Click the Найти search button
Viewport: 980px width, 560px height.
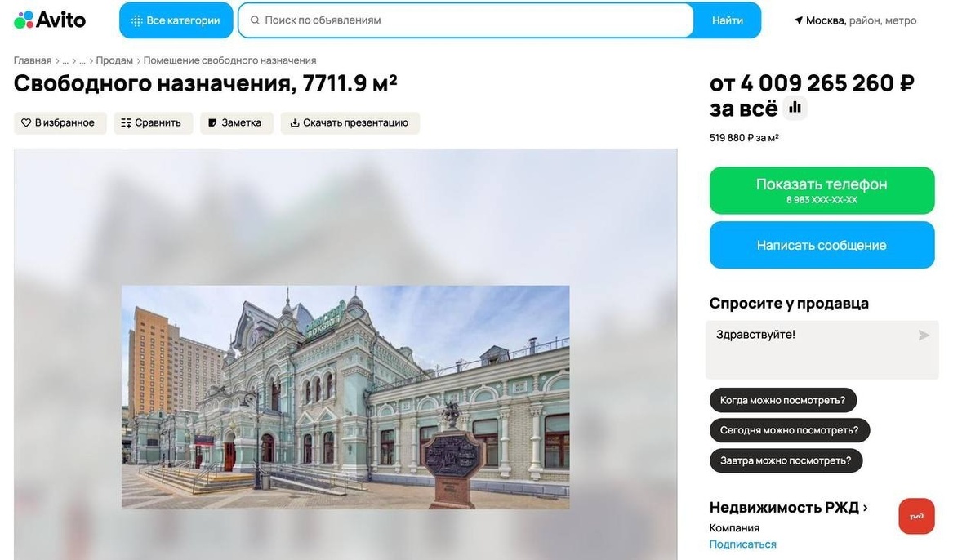[x=727, y=20]
